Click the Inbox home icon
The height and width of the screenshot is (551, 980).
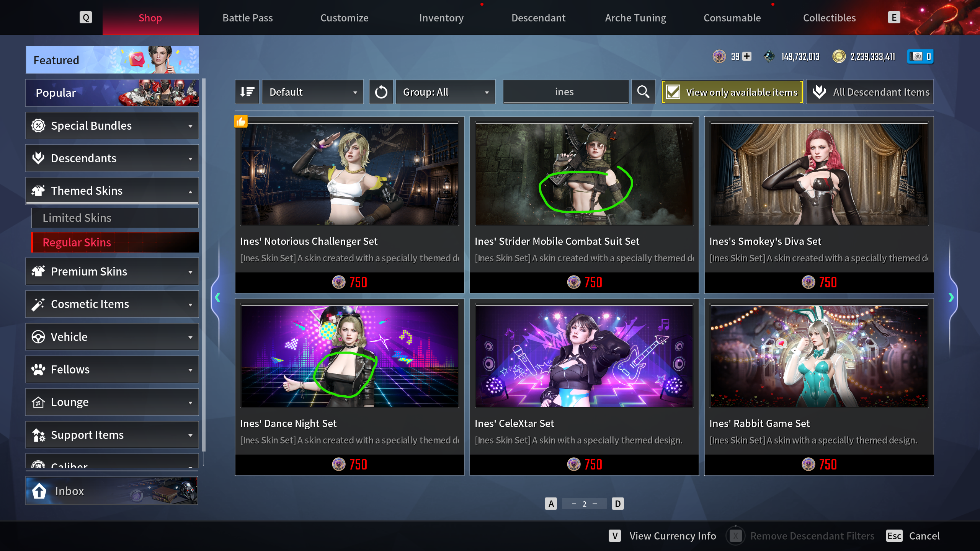pyautogui.click(x=39, y=491)
